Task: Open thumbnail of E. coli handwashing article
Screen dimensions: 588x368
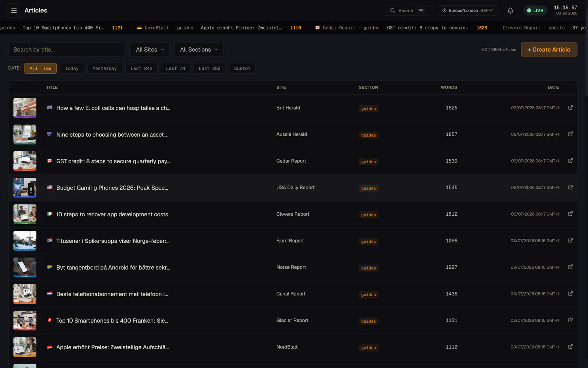Action: [25, 108]
